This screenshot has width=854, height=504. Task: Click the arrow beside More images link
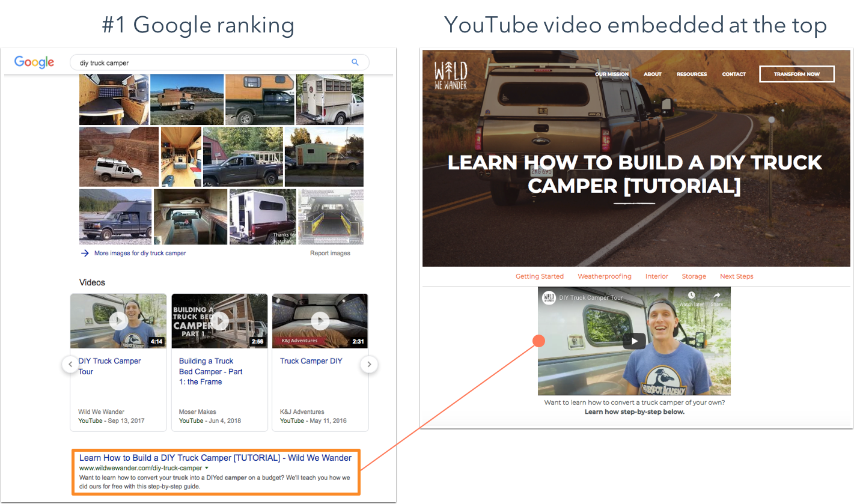pyautogui.click(x=85, y=254)
